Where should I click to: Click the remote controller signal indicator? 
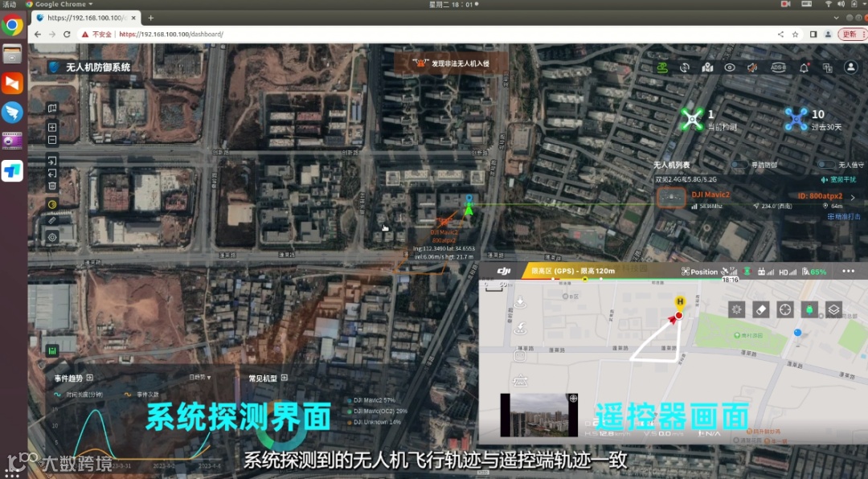(766, 272)
